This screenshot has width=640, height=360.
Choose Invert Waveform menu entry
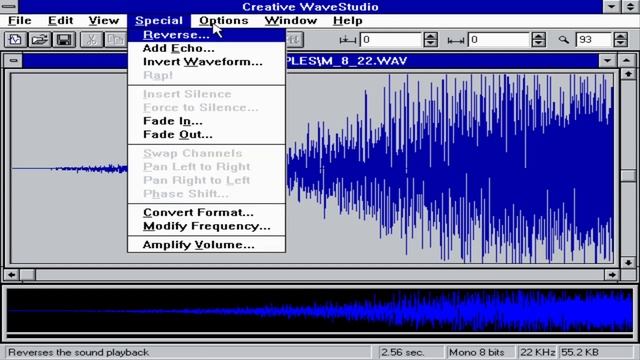click(x=207, y=62)
